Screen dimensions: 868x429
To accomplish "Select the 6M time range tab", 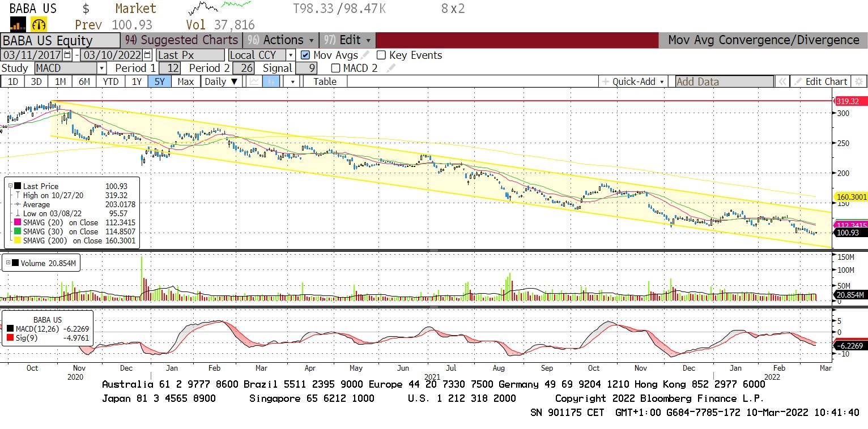I will [84, 81].
